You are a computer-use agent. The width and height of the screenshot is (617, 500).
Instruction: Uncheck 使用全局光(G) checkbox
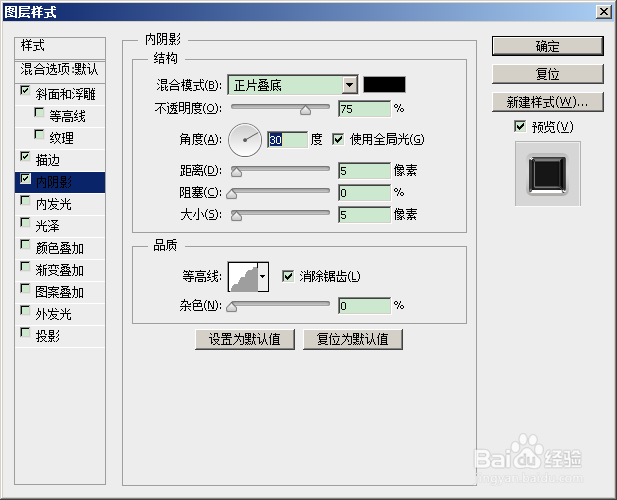click(338, 139)
